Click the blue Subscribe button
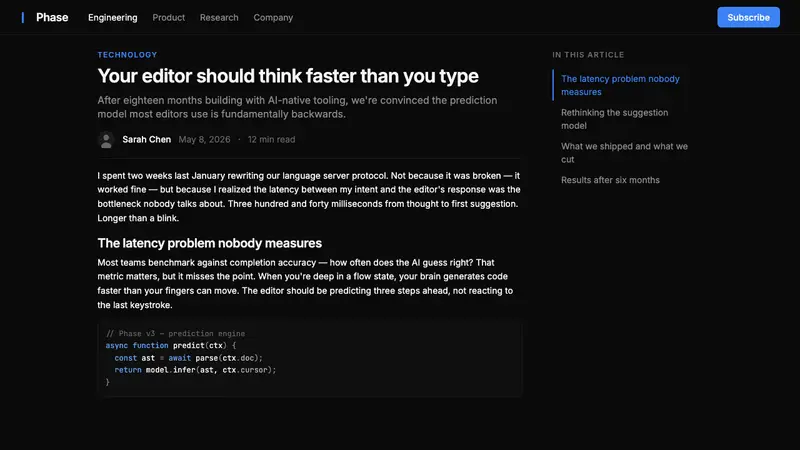Viewport: 800px width, 450px height. pos(748,17)
